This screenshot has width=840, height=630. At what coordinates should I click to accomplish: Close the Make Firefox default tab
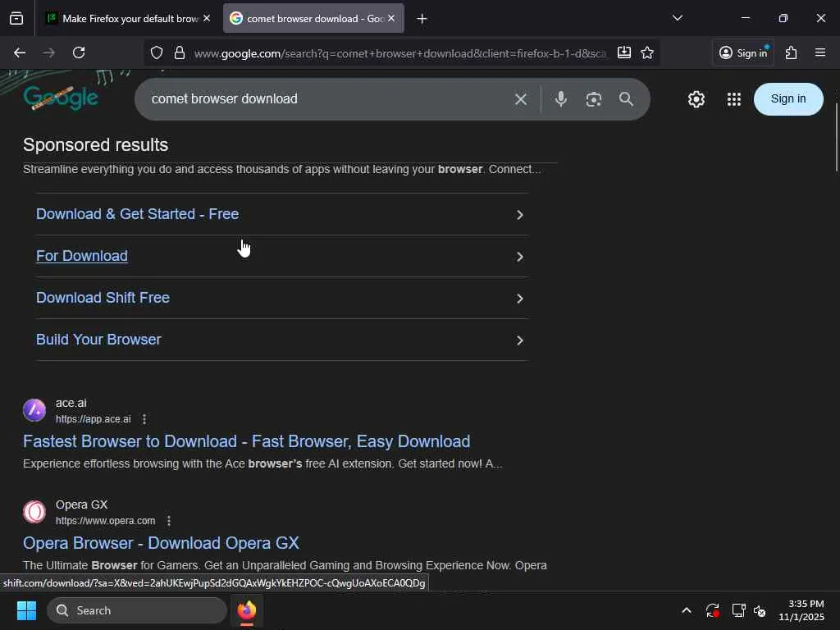coord(207,18)
